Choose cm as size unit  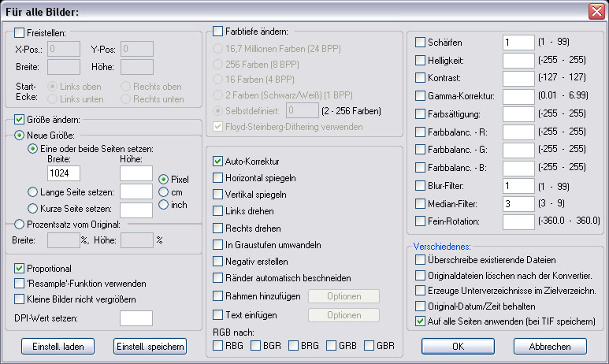[x=164, y=191]
